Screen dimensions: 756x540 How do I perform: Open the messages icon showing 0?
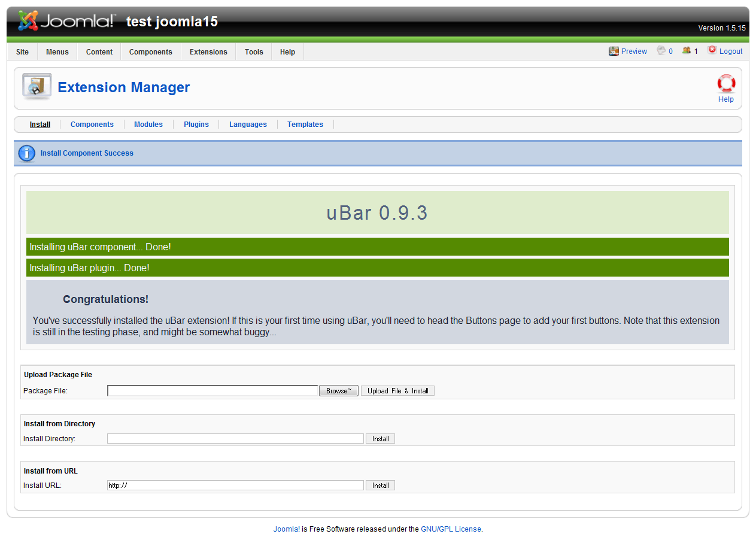[661, 51]
